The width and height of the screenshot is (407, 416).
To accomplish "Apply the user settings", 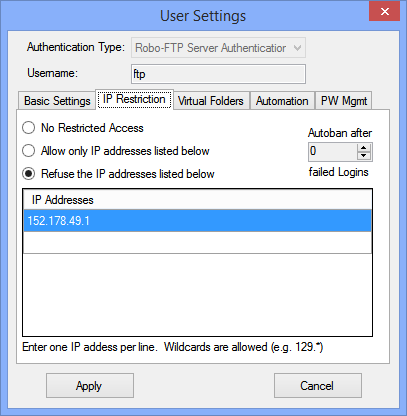I will 90,386.
